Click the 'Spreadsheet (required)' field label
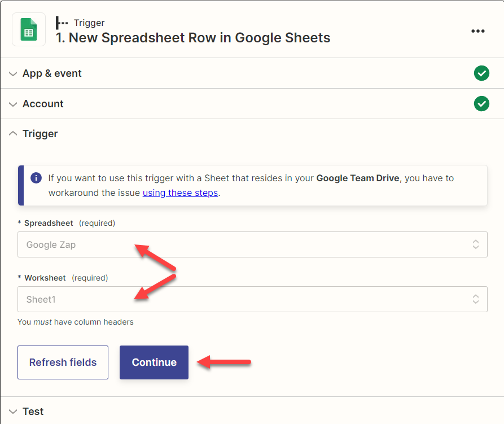Screen dimensions: 504x424 [67, 223]
